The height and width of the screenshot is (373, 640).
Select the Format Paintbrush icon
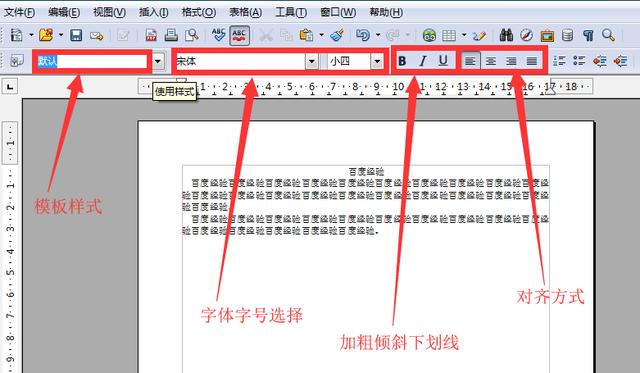tap(337, 36)
